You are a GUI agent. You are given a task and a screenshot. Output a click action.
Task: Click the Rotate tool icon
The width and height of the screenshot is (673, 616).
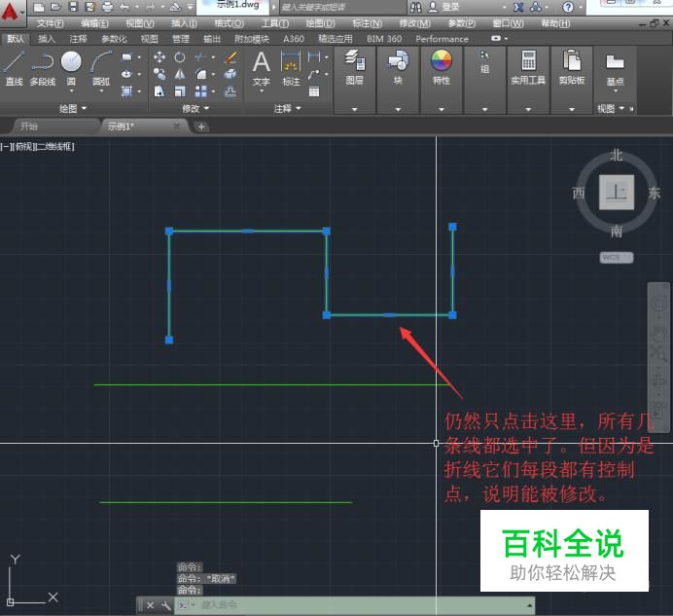180,56
